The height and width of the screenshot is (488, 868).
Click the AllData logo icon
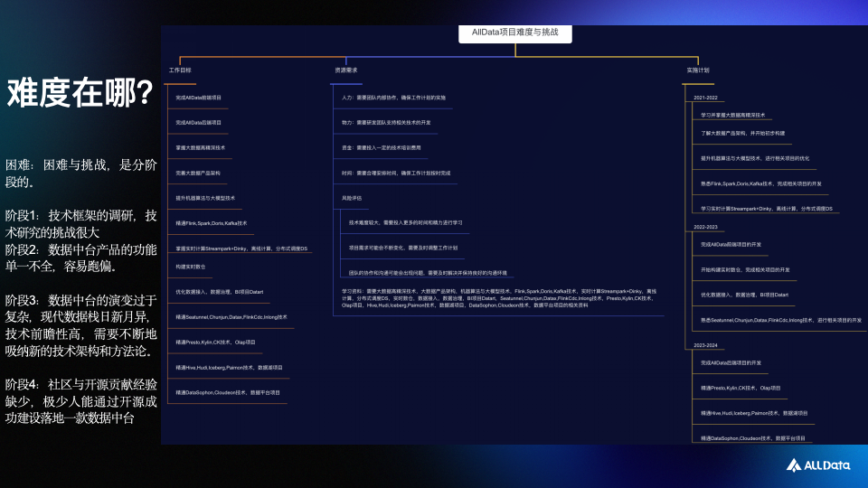[792, 465]
